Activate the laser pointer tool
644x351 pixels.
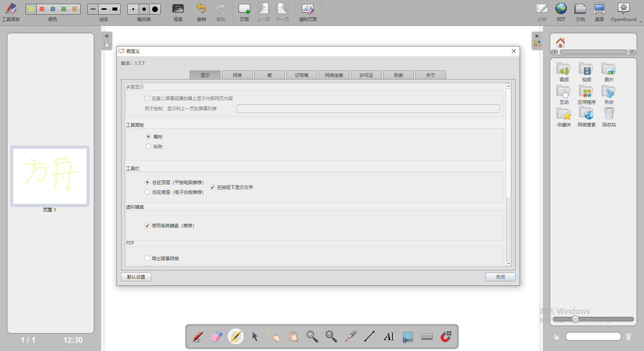click(x=350, y=336)
